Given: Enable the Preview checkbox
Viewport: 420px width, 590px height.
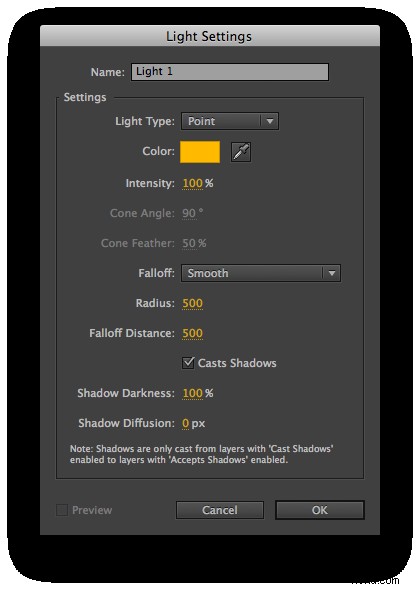Looking at the screenshot, I should 62,510.
